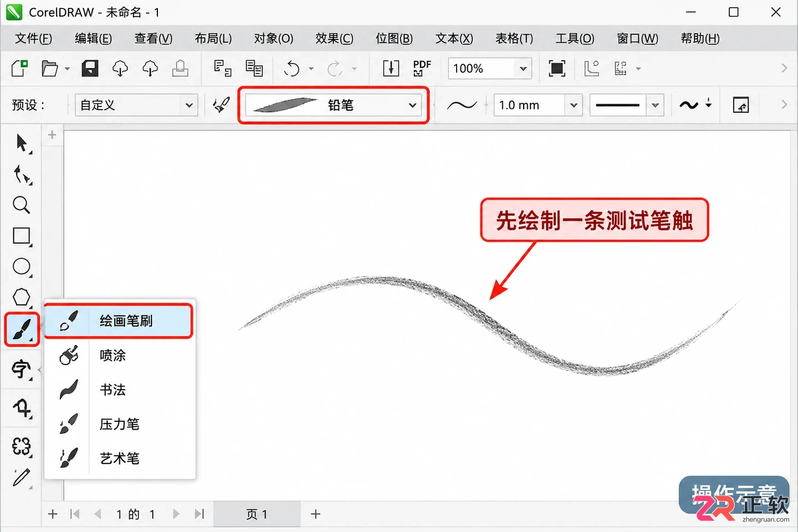This screenshot has width=798, height=532.
Task: Choose 绘画笔刷 from the flyout
Action: point(119,321)
